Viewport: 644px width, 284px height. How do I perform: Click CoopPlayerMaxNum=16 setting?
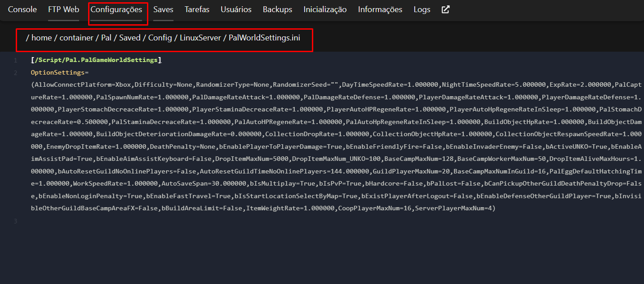click(x=376, y=209)
